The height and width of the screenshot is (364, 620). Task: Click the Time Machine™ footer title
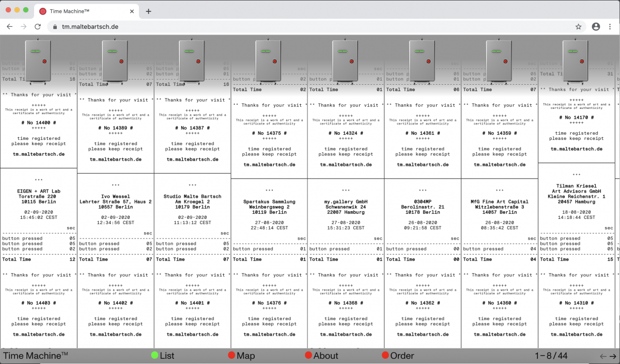36,356
